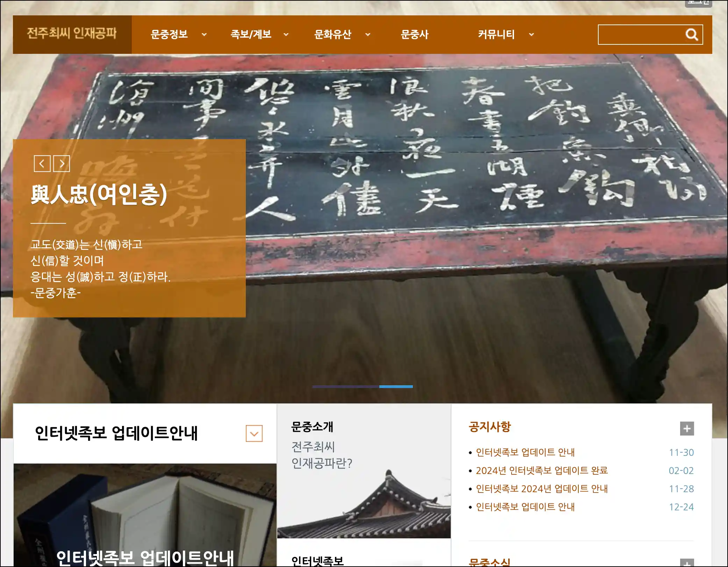Click the search magnifier icon
The width and height of the screenshot is (728, 567).
coord(691,35)
